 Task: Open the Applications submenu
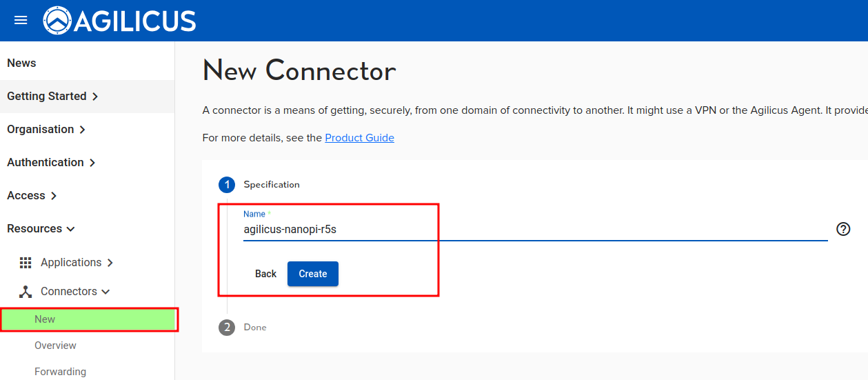pos(77,263)
